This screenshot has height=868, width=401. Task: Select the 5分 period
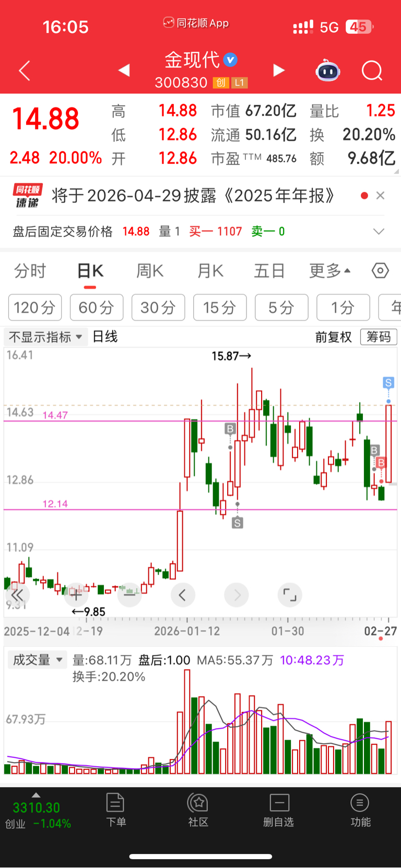coord(281,307)
